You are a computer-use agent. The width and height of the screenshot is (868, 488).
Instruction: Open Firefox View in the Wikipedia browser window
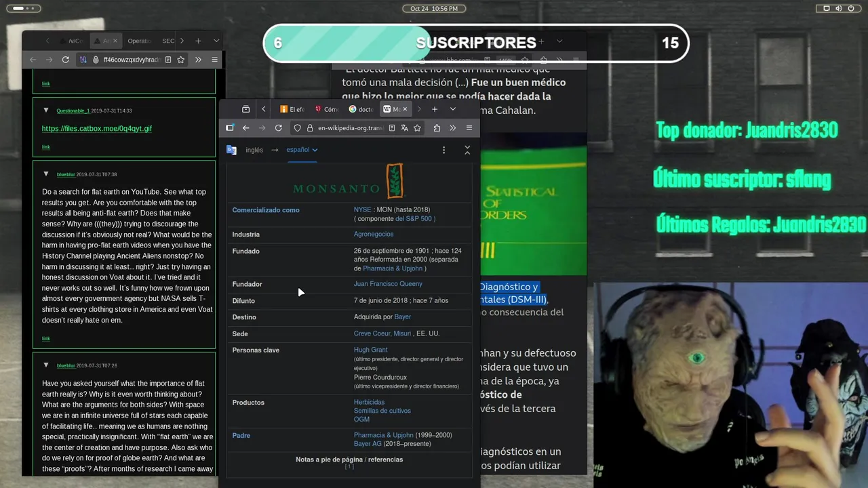(245, 109)
